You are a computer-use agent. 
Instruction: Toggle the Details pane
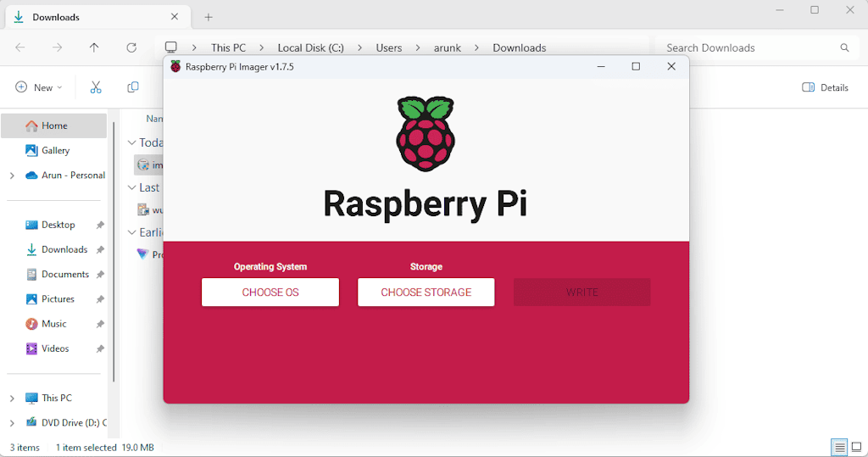[825, 87]
